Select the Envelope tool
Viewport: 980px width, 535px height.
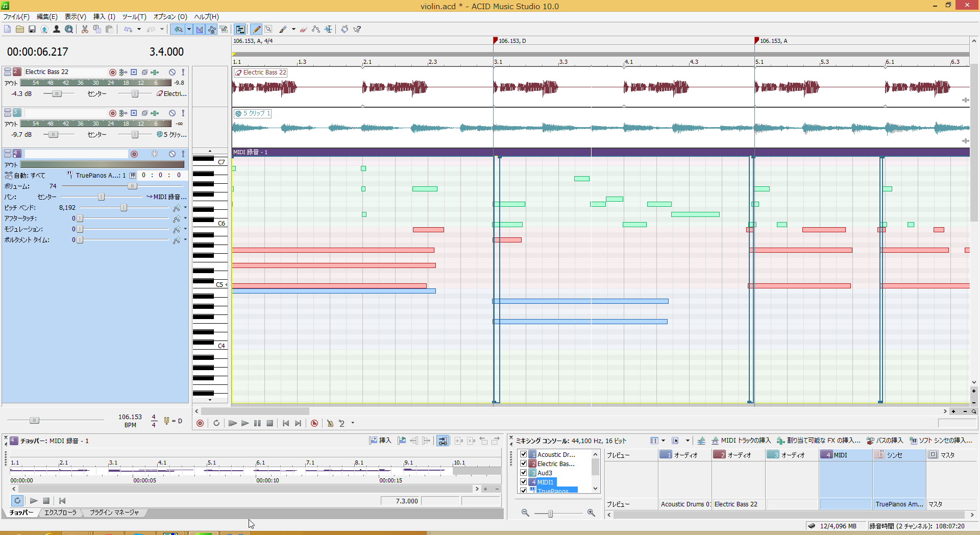(316, 29)
